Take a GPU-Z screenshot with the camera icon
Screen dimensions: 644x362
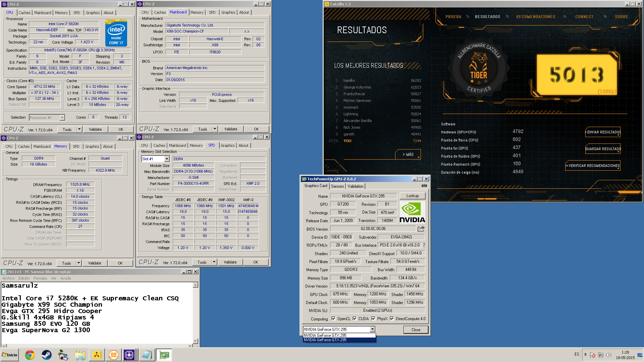pyautogui.click(x=424, y=186)
